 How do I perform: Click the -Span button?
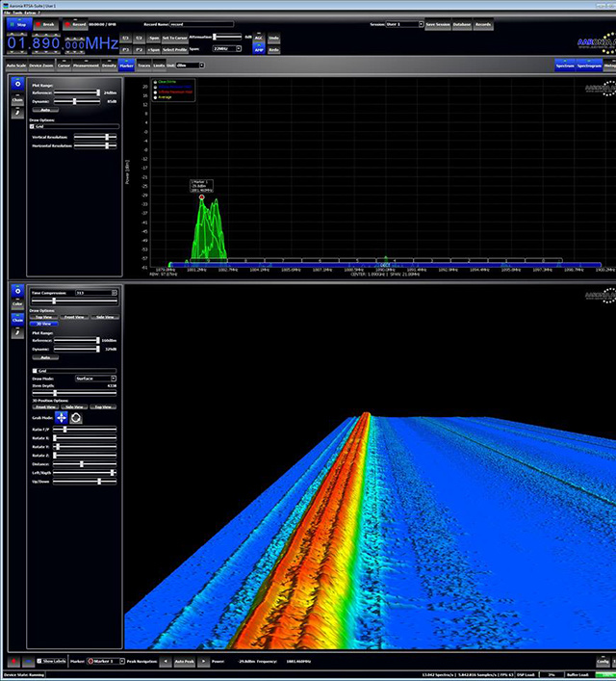pyautogui.click(x=153, y=38)
